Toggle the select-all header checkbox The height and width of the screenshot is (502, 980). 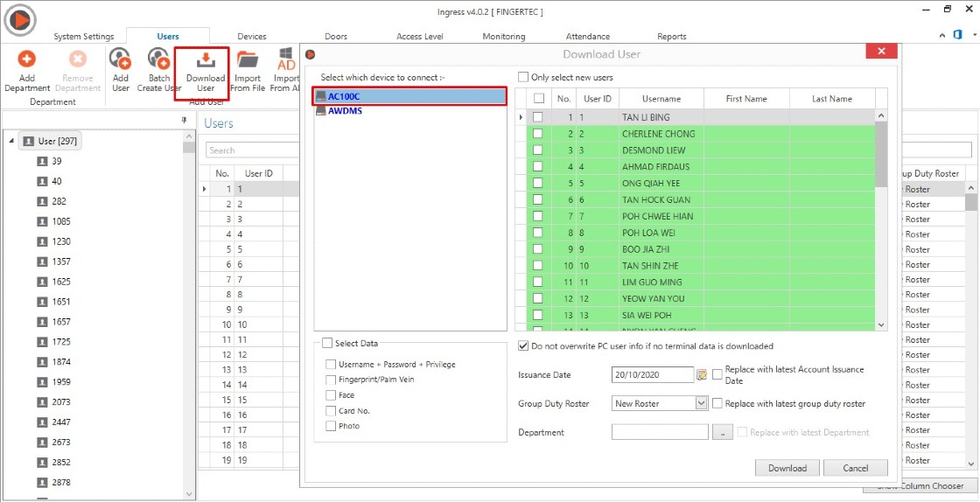[539, 99]
